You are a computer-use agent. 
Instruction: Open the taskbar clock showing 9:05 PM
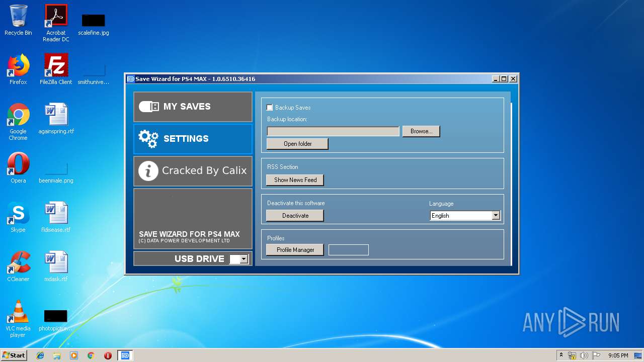[x=618, y=355]
